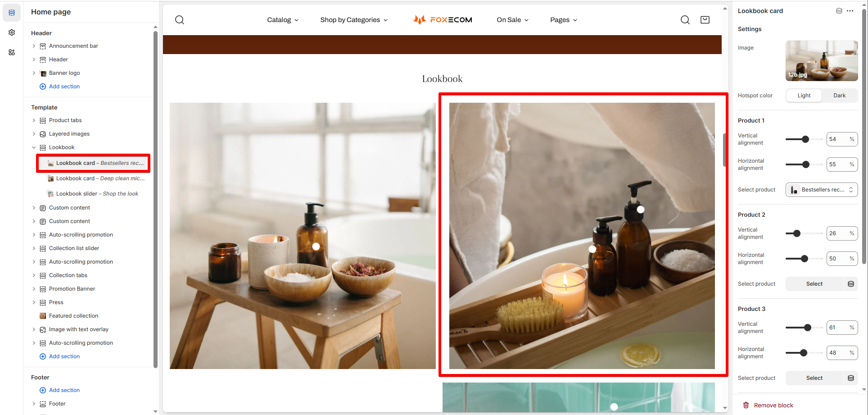
Task: Click the 12b.jpg image thumbnail
Action: pos(822,61)
